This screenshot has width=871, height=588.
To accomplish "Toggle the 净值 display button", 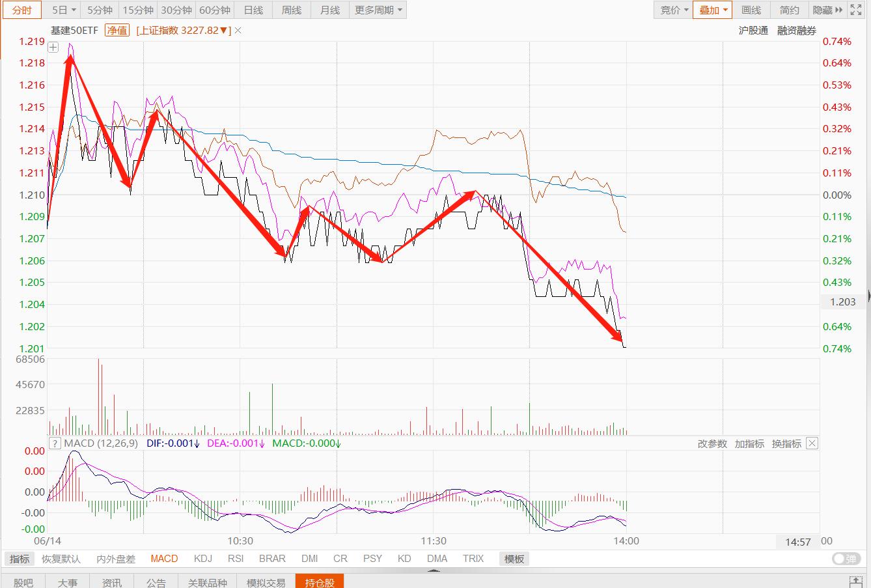I will point(117,31).
